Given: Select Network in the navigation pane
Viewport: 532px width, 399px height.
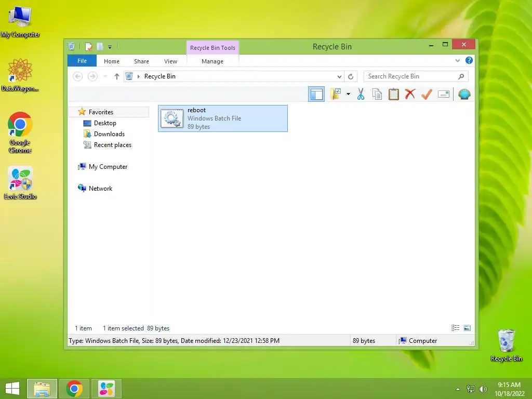Looking at the screenshot, I should pos(100,188).
